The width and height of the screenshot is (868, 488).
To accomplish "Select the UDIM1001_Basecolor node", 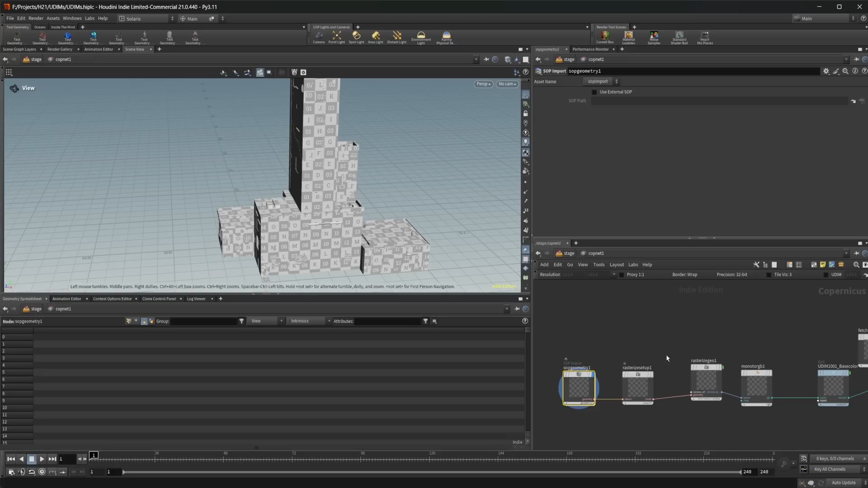I will coord(833,388).
